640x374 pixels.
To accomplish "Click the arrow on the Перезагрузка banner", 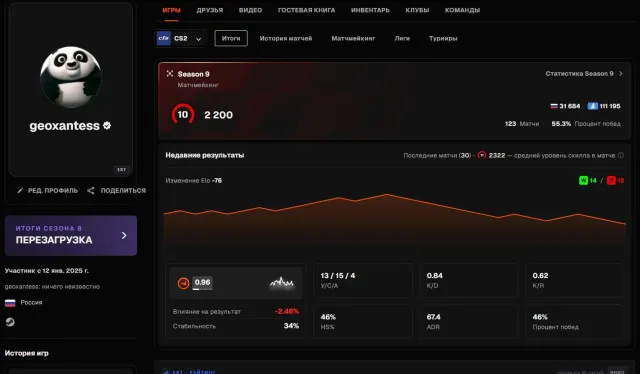I will [124, 236].
